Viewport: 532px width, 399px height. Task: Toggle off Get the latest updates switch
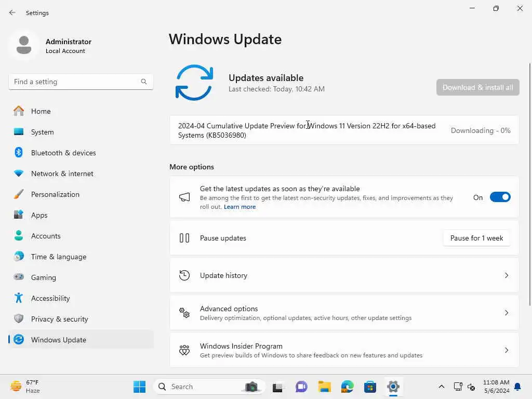tap(500, 197)
